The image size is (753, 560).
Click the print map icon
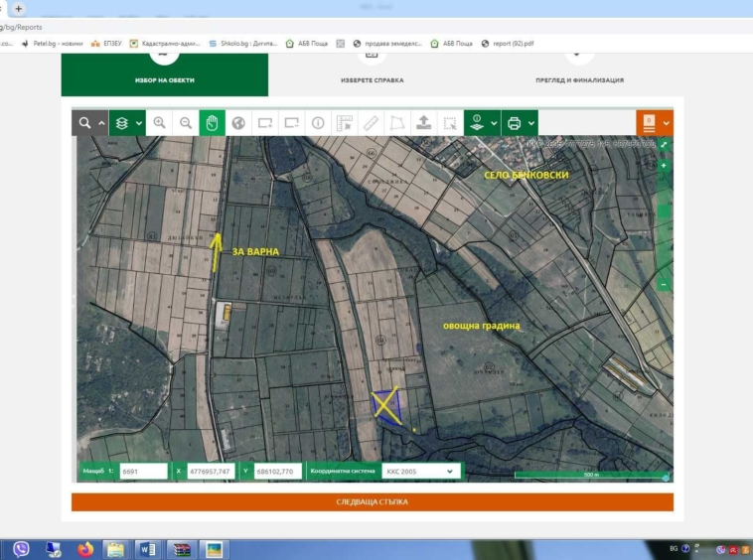[x=514, y=123]
